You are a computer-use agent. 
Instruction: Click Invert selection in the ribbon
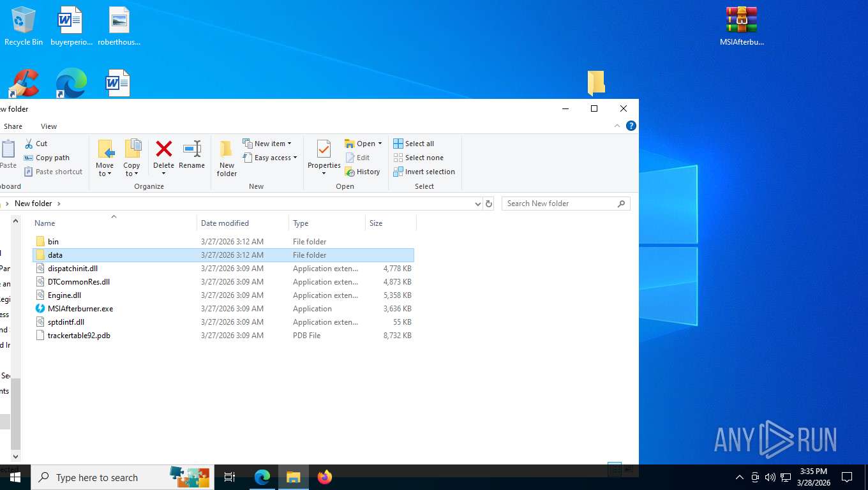424,172
